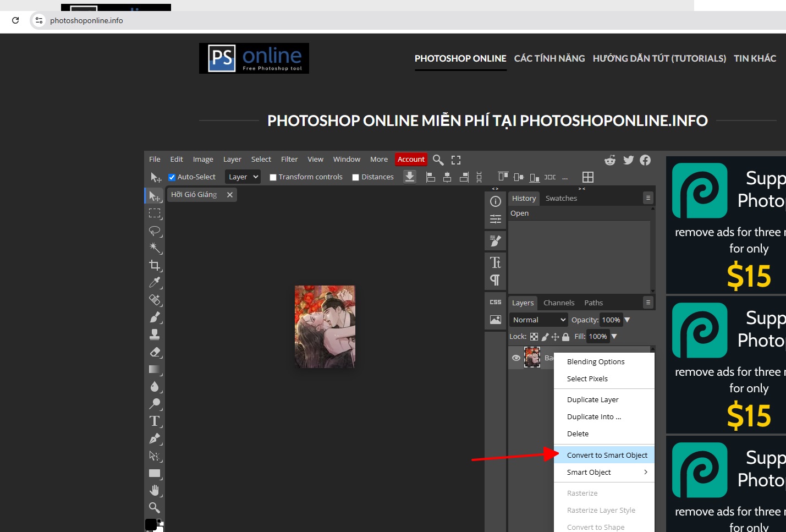Activate the Lasso select tool
This screenshot has width=786, height=532.
[155, 231]
